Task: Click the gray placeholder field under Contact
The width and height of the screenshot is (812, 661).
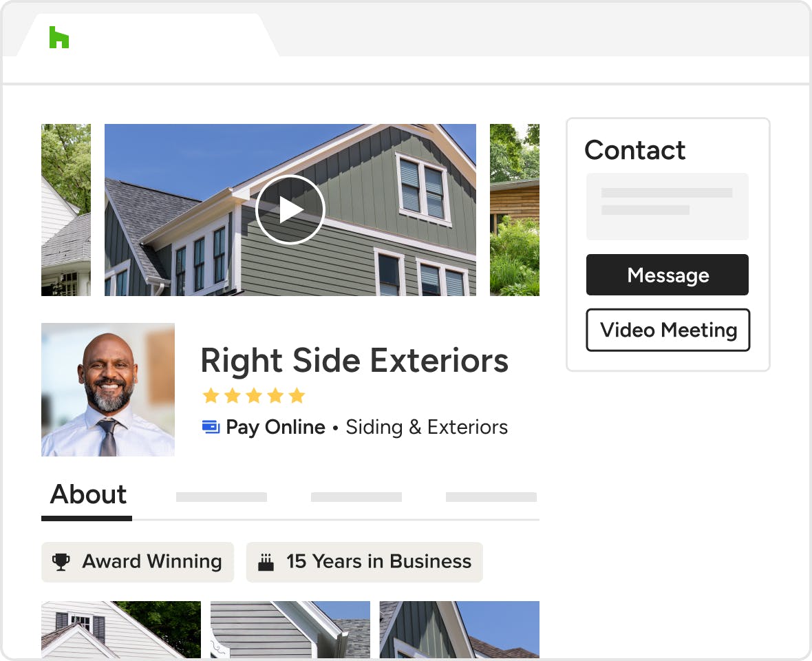Action: (667, 207)
